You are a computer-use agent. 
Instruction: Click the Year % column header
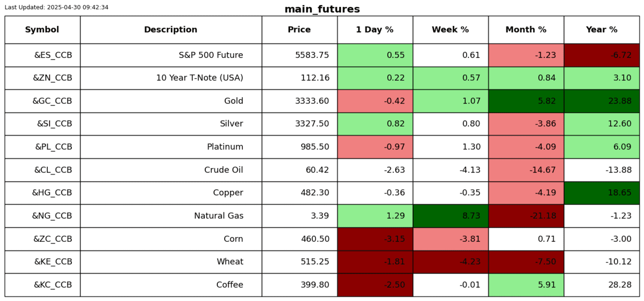tap(602, 30)
